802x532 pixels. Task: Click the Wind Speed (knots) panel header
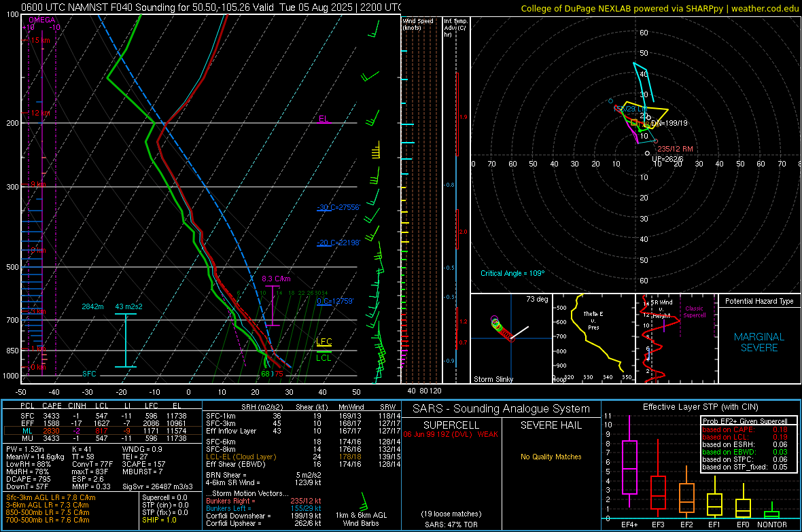(x=418, y=24)
